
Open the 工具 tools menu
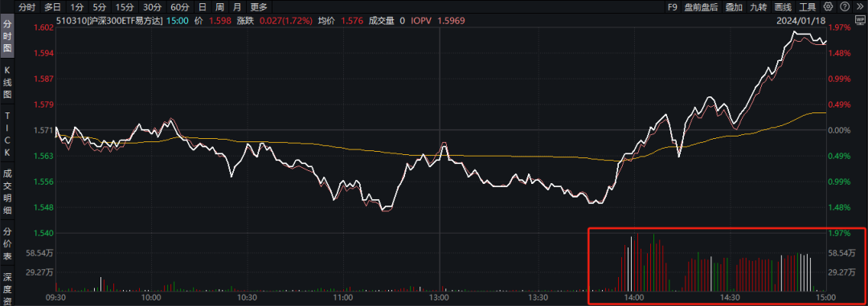click(x=808, y=7)
